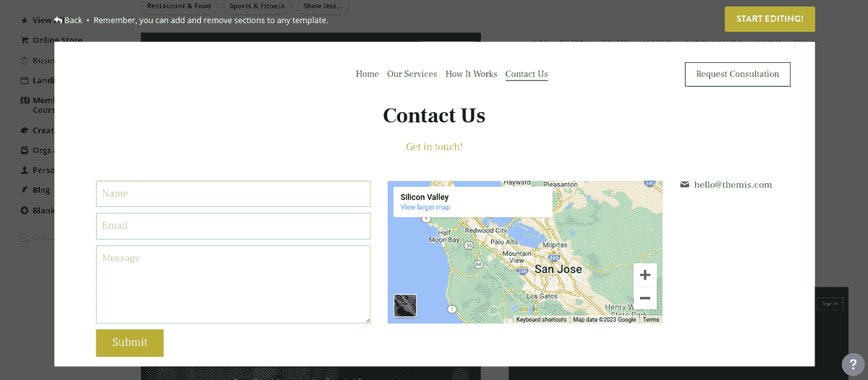The height and width of the screenshot is (380, 868).
Task: Zoom out on the map
Action: (x=645, y=298)
